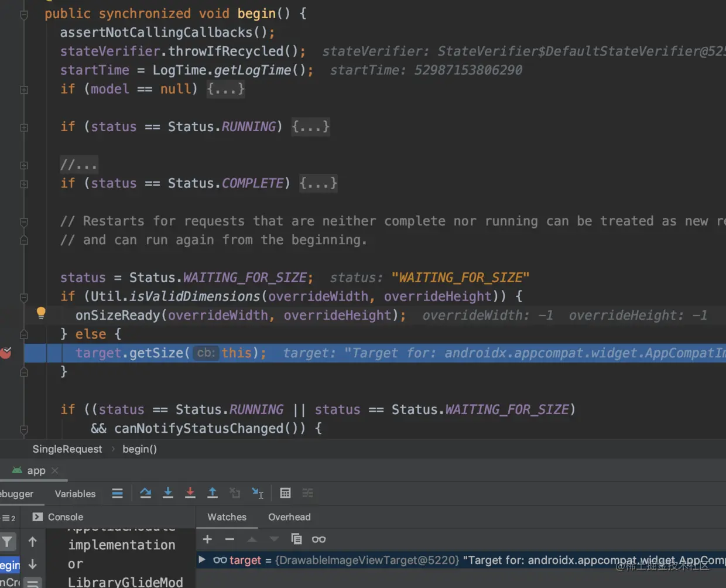Click the Duplicate Watch copy icon
This screenshot has height=588, width=726.
click(x=296, y=539)
